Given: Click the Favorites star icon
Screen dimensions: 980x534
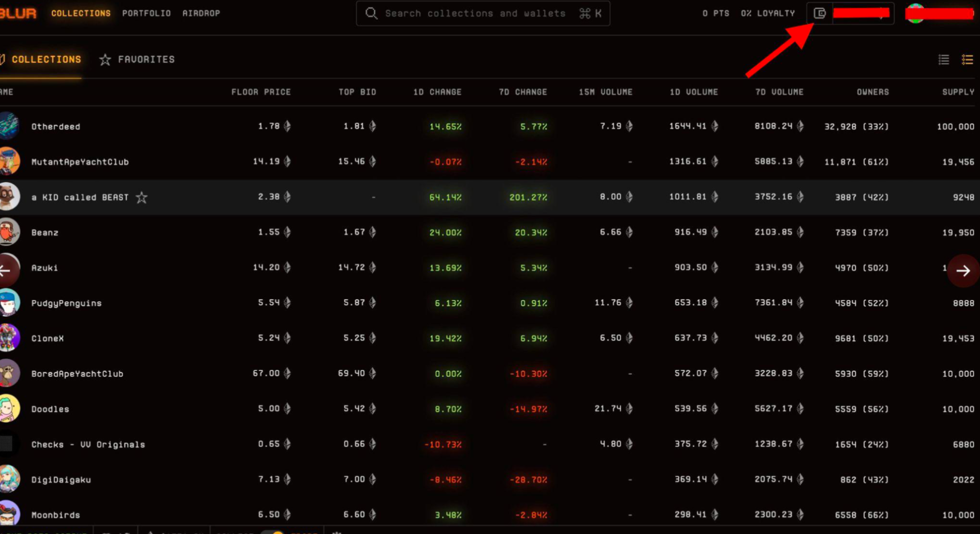Looking at the screenshot, I should pyautogui.click(x=105, y=59).
